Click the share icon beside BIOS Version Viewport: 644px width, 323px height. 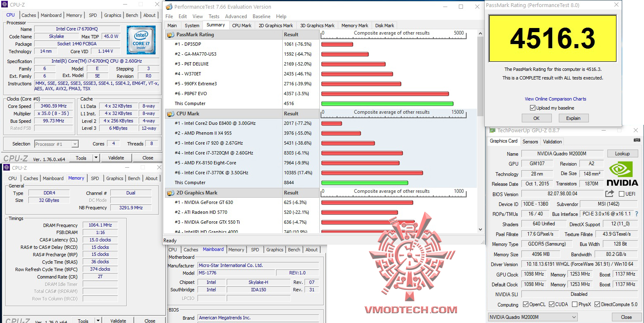click(609, 194)
